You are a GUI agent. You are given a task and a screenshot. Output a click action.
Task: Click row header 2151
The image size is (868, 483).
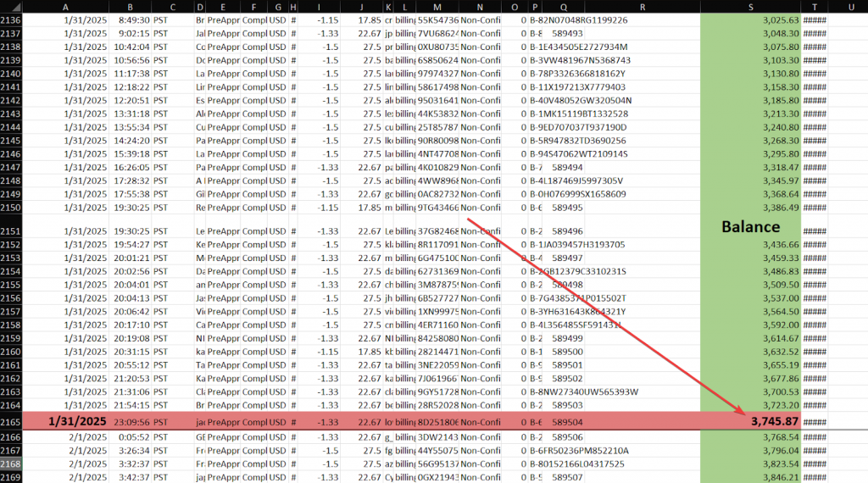pyautogui.click(x=11, y=230)
